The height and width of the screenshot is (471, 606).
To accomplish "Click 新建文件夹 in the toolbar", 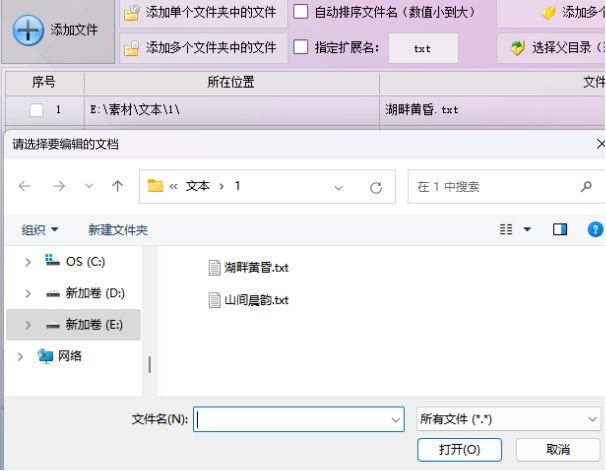I will (x=118, y=230).
